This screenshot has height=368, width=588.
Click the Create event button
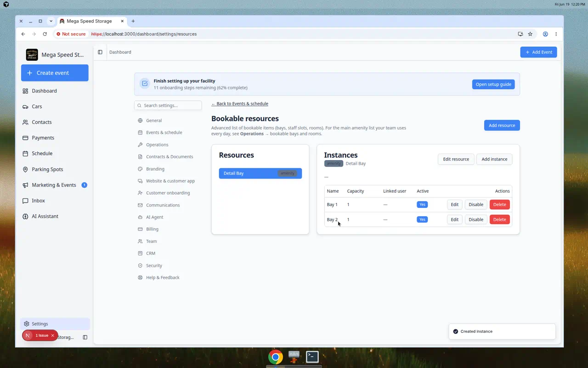point(55,73)
